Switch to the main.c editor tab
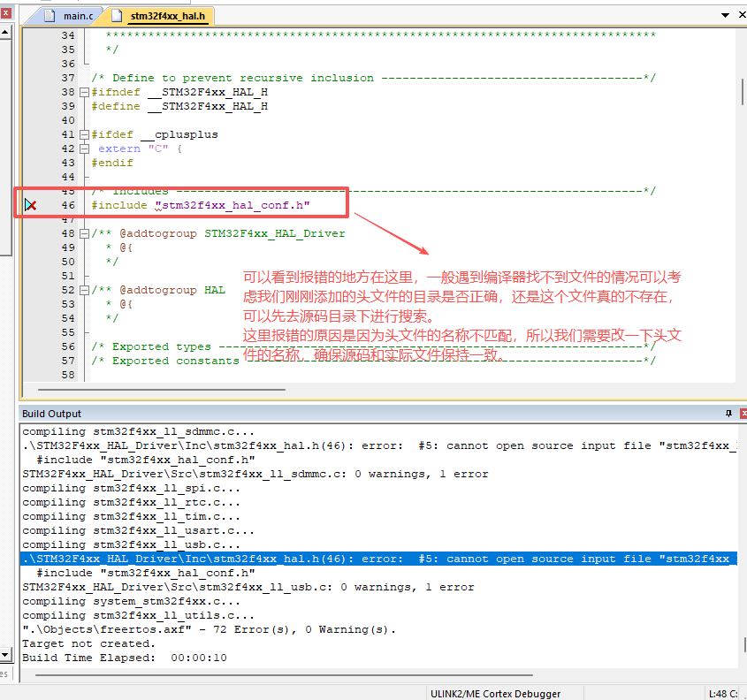747x700 pixels. click(x=69, y=16)
